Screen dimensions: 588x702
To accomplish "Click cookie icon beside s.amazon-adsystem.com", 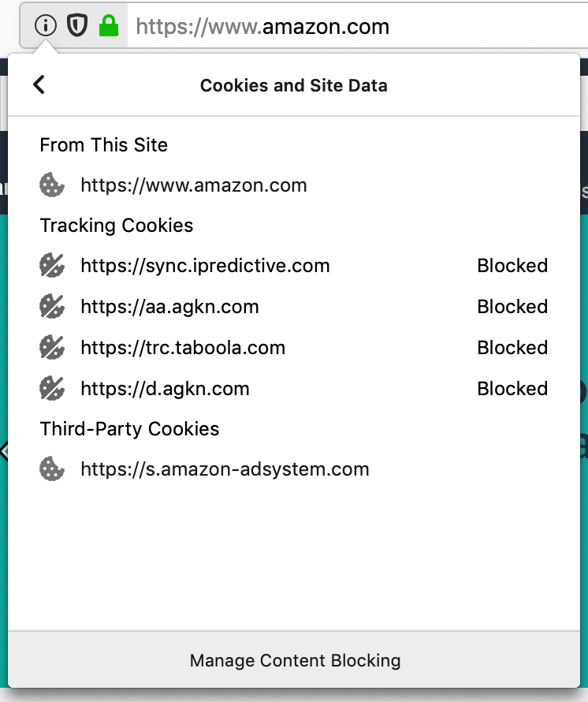I will (52, 470).
